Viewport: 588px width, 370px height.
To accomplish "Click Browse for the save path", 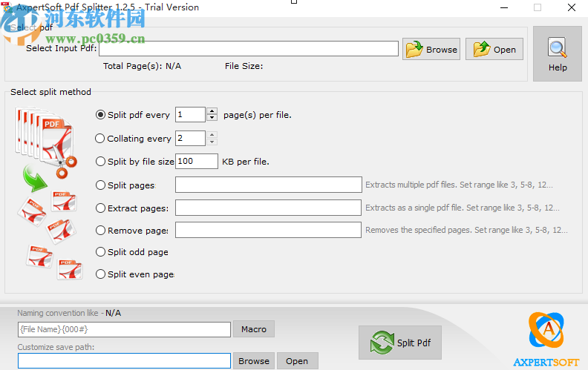I will coord(254,361).
